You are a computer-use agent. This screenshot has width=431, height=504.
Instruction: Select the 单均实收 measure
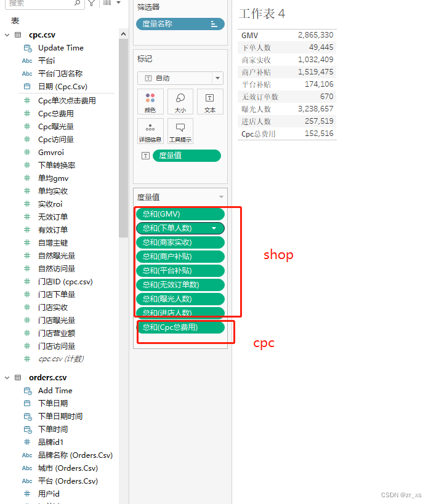point(53,191)
